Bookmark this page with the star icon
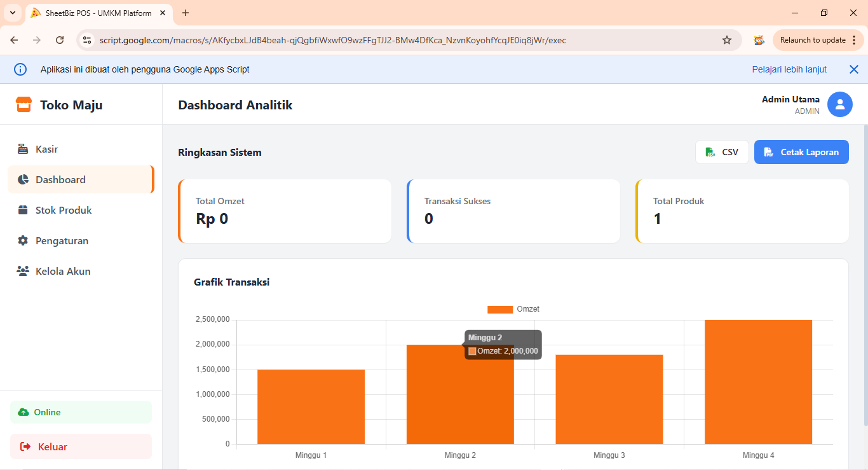 [x=727, y=40]
